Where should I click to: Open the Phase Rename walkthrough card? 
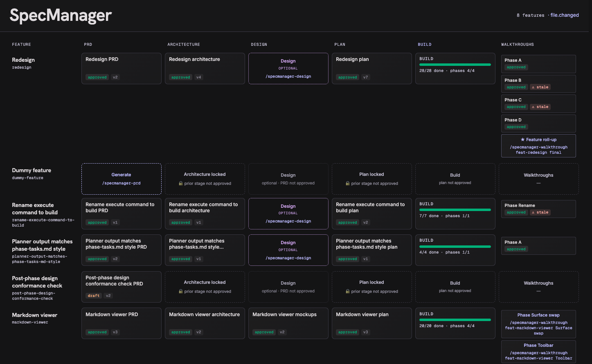pyautogui.click(x=538, y=209)
